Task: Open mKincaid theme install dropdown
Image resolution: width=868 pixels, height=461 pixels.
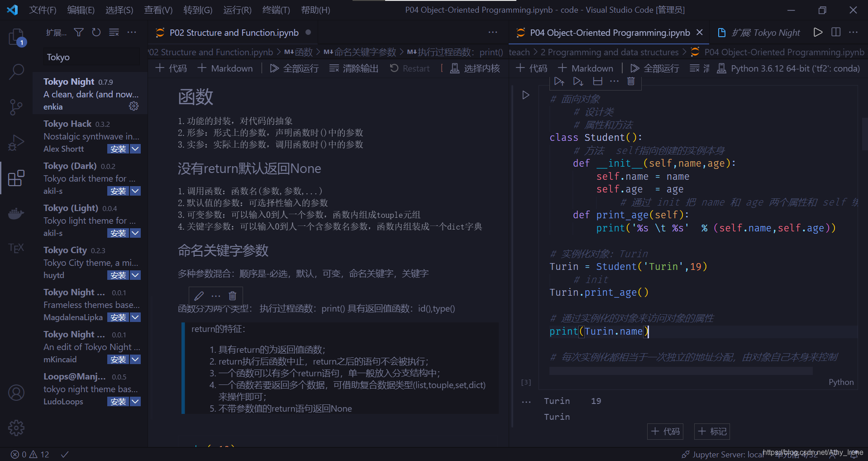Action: (135, 360)
